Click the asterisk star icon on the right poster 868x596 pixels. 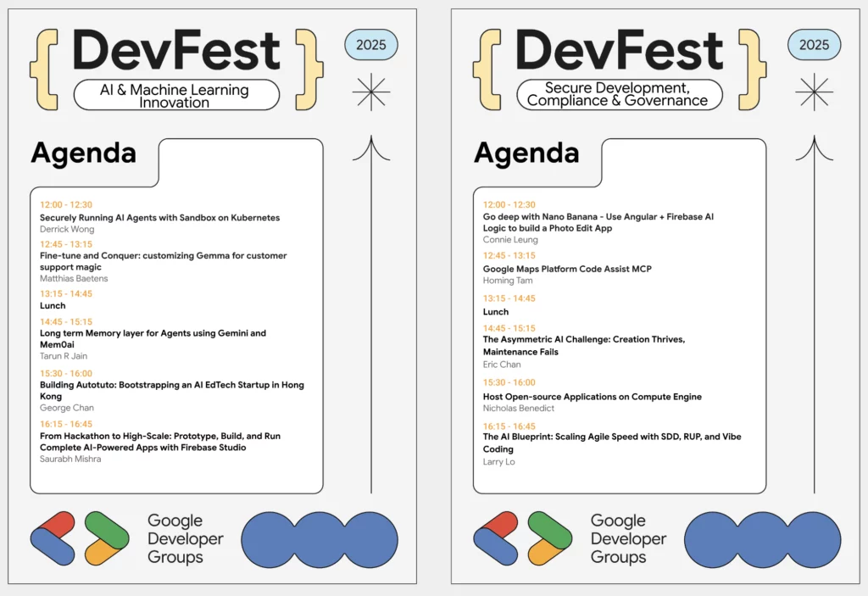814,92
